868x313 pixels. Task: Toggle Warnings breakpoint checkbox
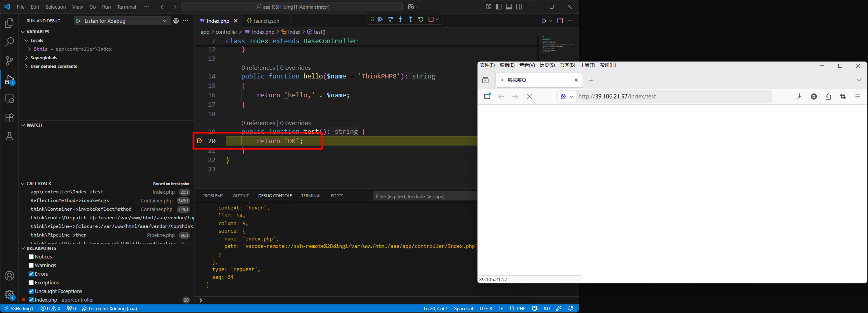(31, 266)
